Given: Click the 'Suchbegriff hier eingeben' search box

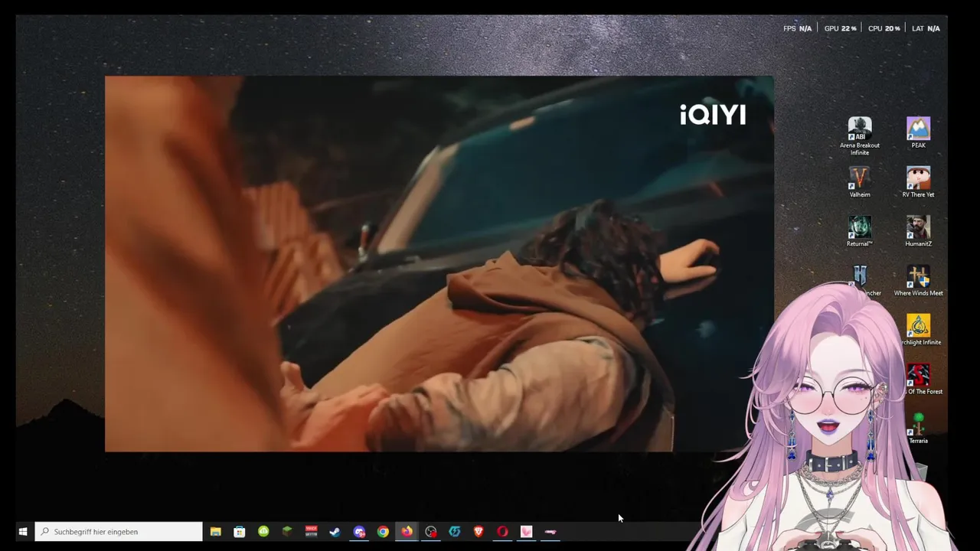Looking at the screenshot, I should pos(119,532).
